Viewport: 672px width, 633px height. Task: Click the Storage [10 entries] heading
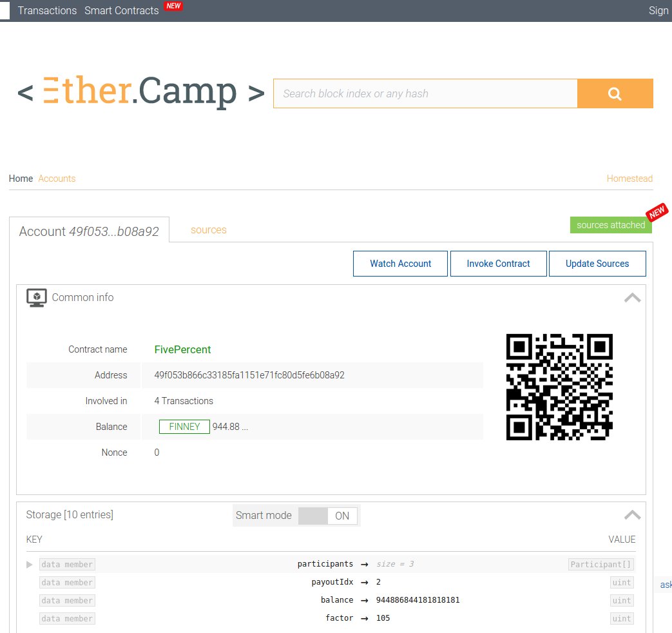(70, 514)
